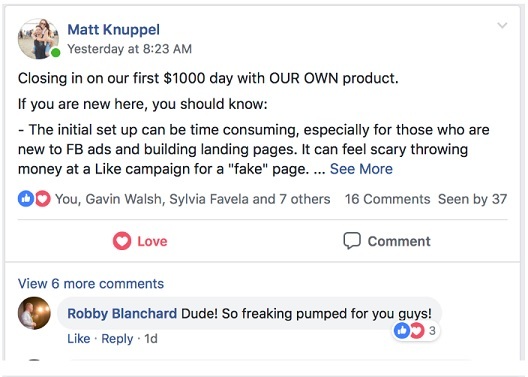Screen dimensions: 528x377
Task: Open the post options chevron menu
Action: point(502,26)
